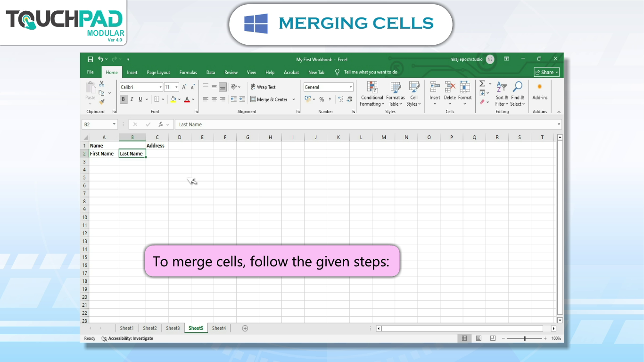Click the yellow Fill Color swatch
The image size is (644, 362).
coord(173,99)
